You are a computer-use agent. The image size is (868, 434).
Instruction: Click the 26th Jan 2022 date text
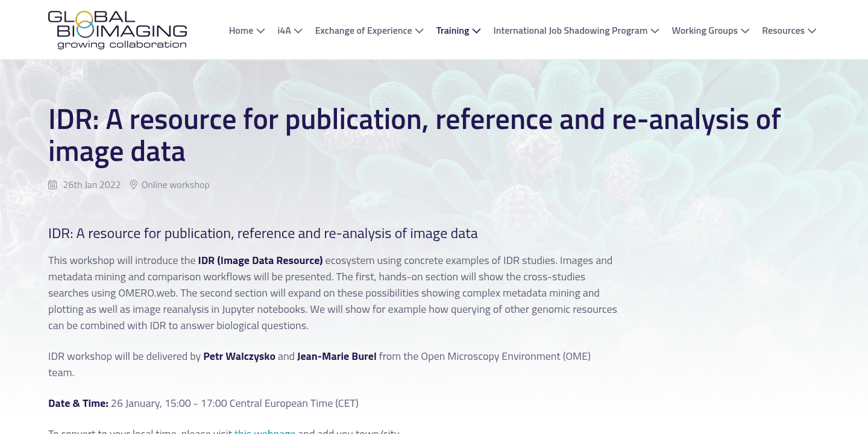(x=92, y=184)
